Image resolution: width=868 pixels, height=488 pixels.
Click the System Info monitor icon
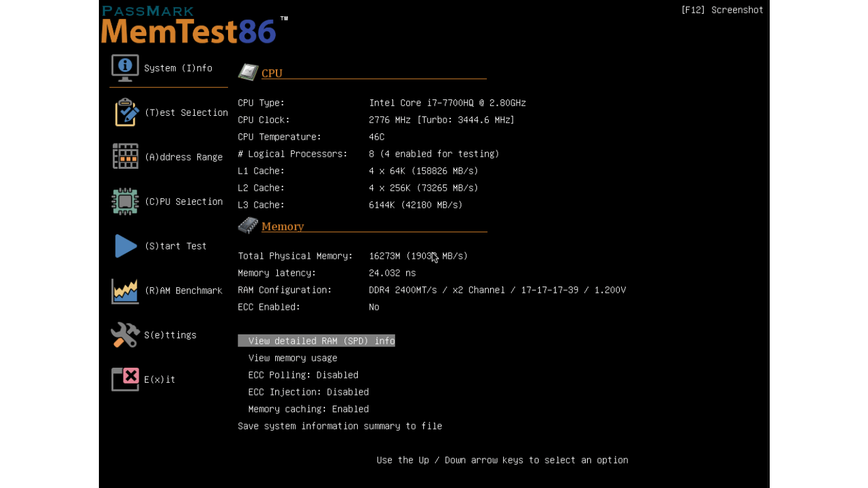point(125,67)
